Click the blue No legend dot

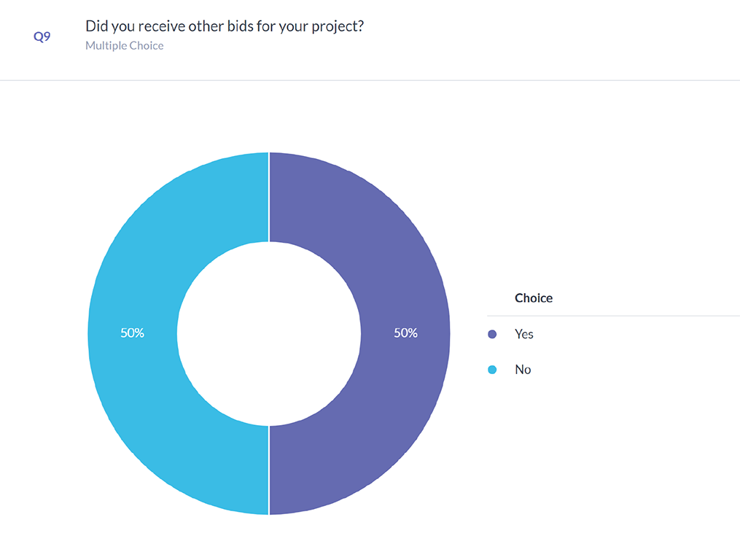(x=492, y=370)
